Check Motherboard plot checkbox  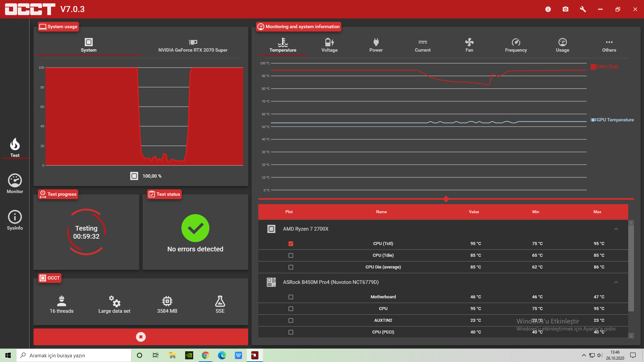291,297
